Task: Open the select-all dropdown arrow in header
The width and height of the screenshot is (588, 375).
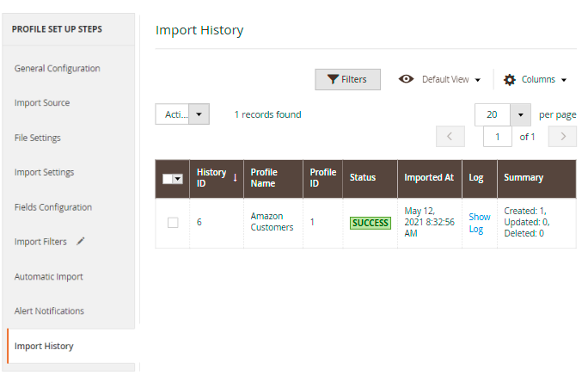Action: click(178, 179)
